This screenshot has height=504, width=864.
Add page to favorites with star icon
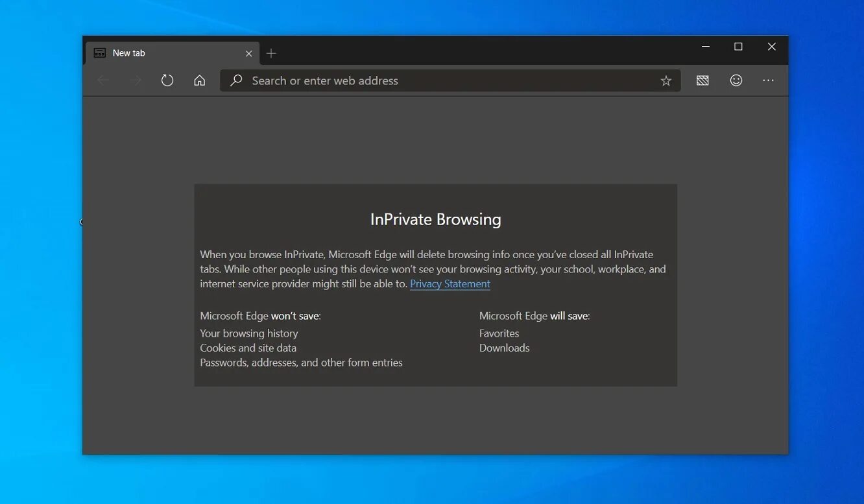(666, 80)
